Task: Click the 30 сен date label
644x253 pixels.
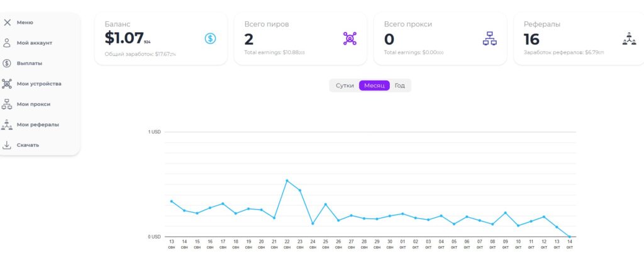Action: 390,244
